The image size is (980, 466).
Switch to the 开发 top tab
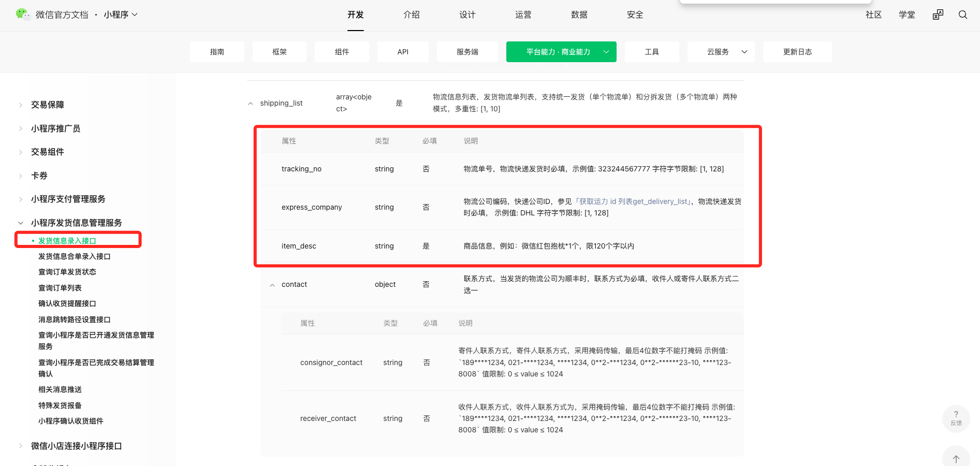356,15
